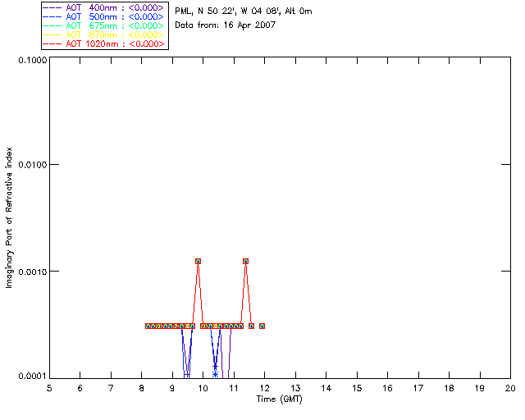Click the x-axis label 8
The image size is (525, 420).
pyautogui.click(x=142, y=388)
